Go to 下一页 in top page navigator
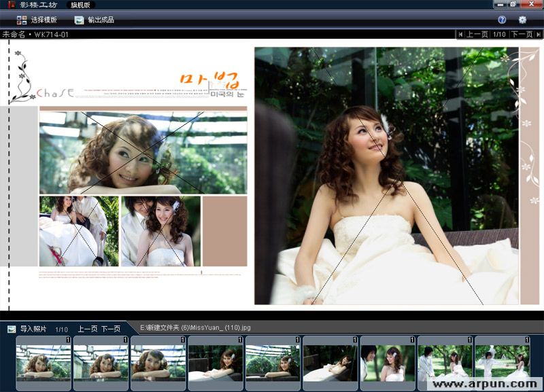The image size is (544, 392). 522,34
